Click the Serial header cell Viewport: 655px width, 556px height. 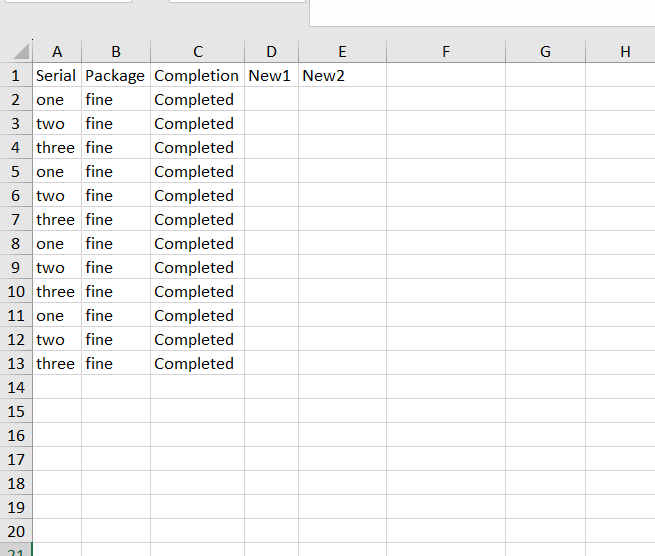(x=57, y=75)
